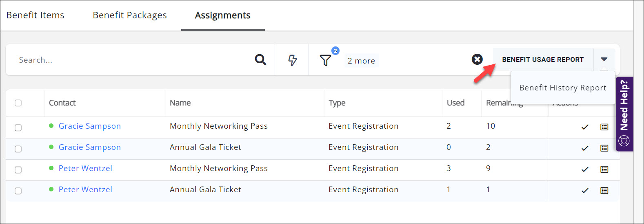Open Gracie Sampson contact link in first row
644x224 pixels.
pyautogui.click(x=90, y=126)
